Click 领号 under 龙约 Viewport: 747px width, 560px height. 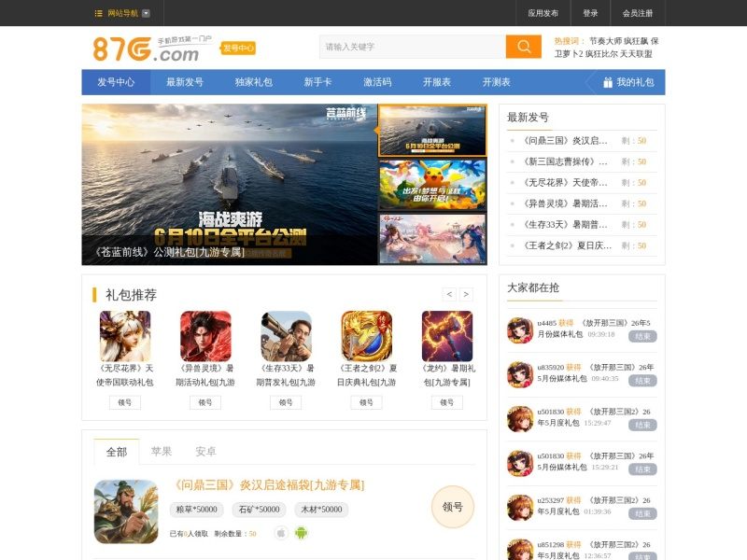click(x=447, y=402)
